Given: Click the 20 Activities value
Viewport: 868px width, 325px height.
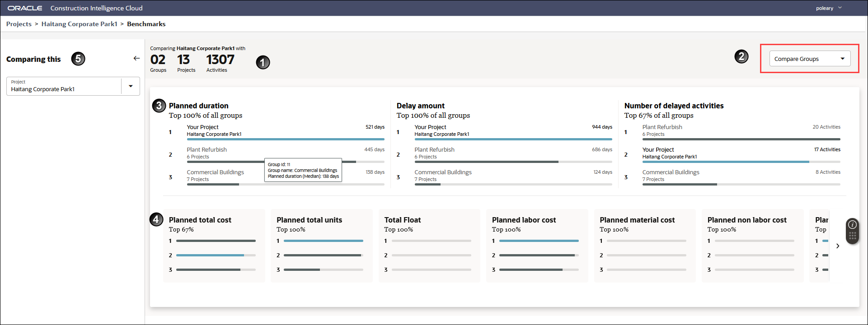Looking at the screenshot, I should (x=826, y=127).
